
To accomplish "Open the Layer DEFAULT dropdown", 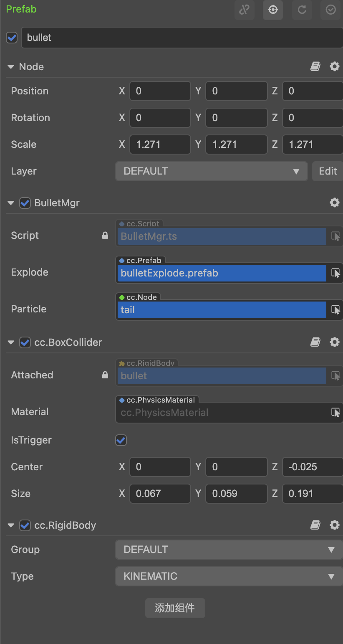I will tap(212, 171).
